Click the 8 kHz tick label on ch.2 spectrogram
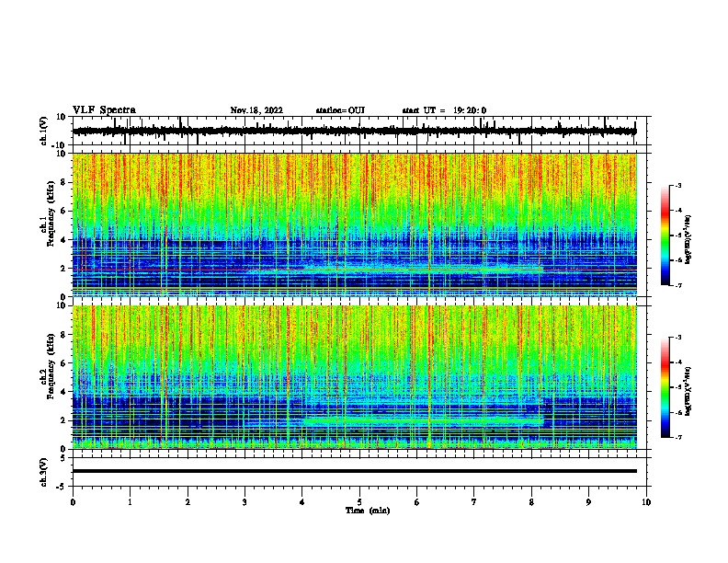Image resolution: width=728 pixels, height=563 pixels. click(x=63, y=335)
